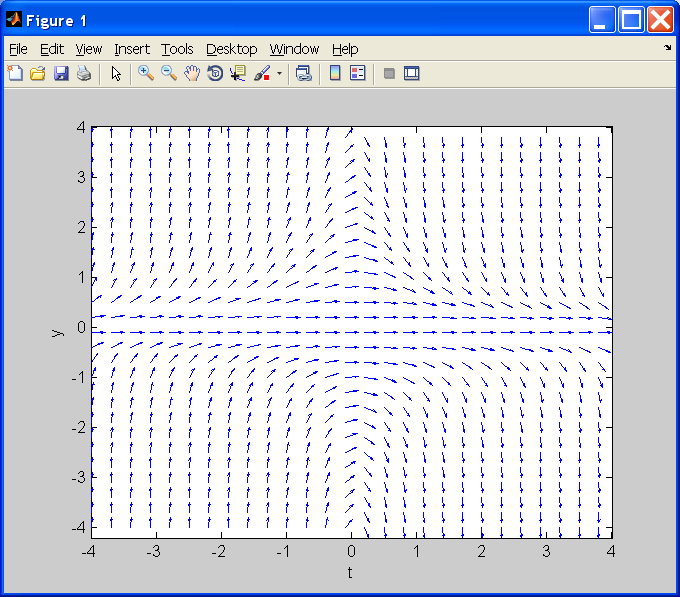
Task: Open the File menu
Action: [x=18, y=49]
